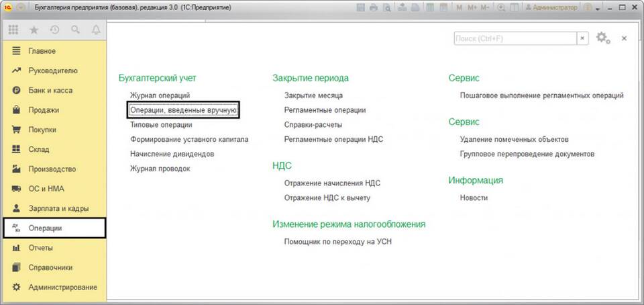Click the M+ memory button
The image size is (644, 305).
(472, 7)
